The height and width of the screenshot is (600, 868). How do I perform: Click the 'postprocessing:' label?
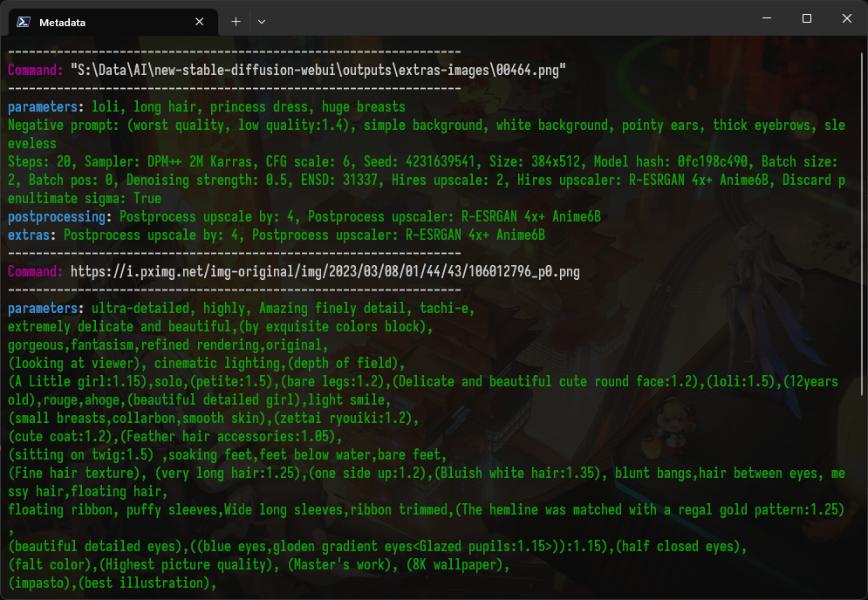pos(60,216)
